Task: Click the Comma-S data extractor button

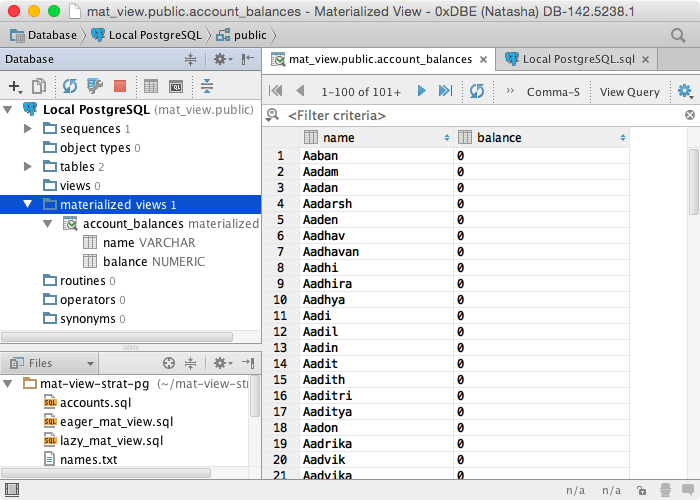Action: (x=553, y=92)
